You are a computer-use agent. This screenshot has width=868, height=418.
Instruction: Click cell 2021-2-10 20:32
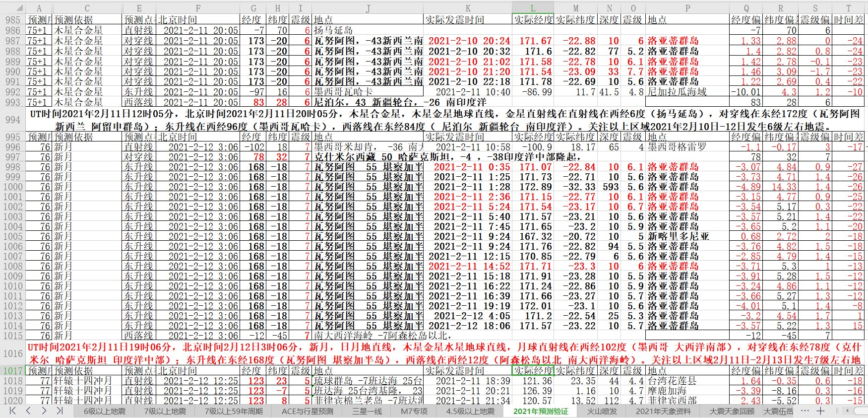click(x=468, y=51)
